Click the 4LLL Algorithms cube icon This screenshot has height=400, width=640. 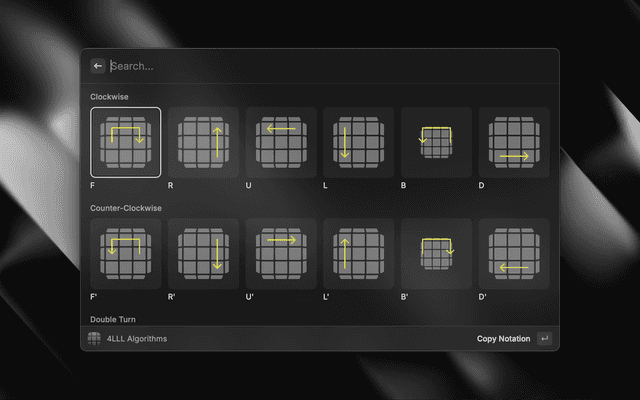[x=95, y=339]
